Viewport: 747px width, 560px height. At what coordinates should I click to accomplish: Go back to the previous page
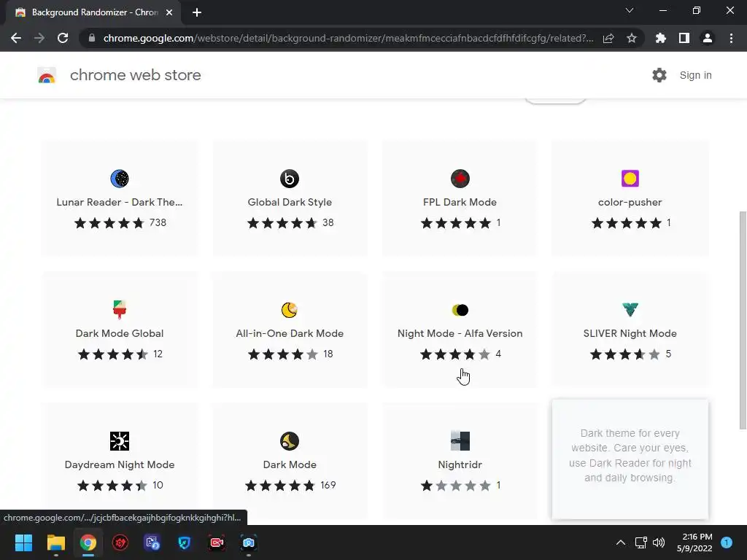(16, 38)
